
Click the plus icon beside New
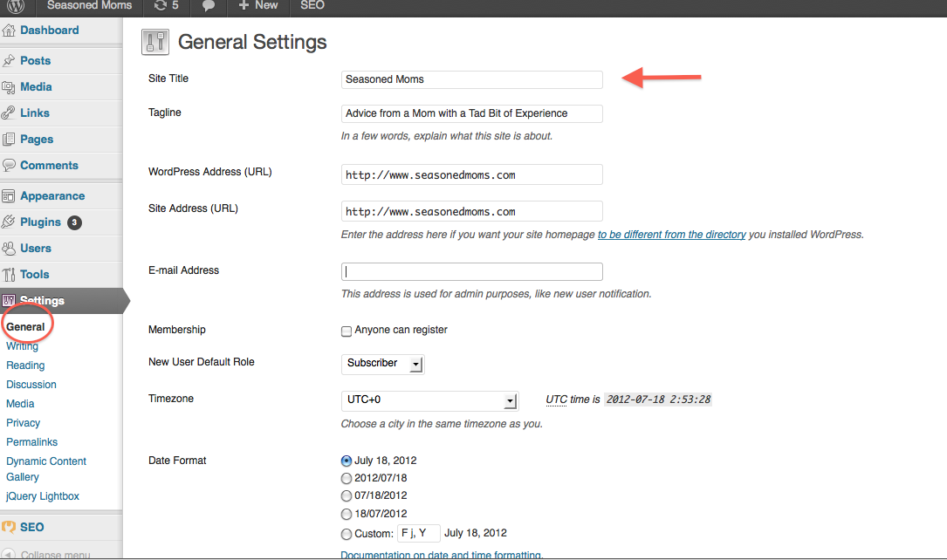pyautogui.click(x=244, y=5)
